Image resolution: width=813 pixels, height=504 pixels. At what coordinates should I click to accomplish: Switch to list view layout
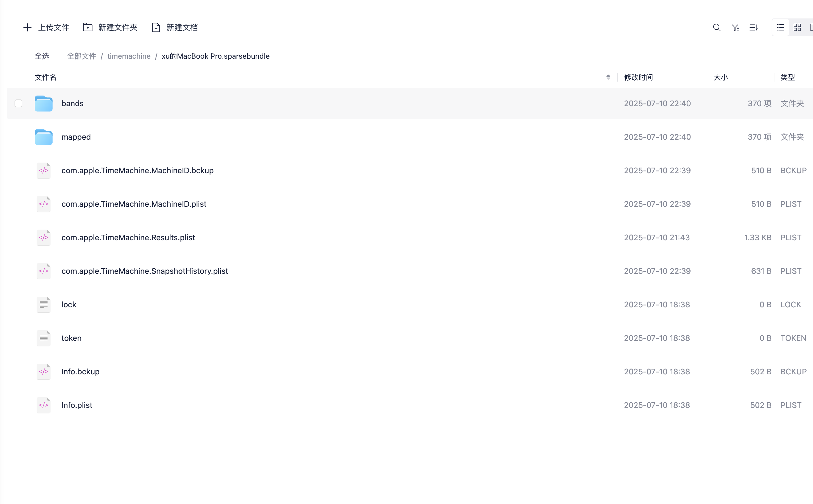(x=780, y=27)
